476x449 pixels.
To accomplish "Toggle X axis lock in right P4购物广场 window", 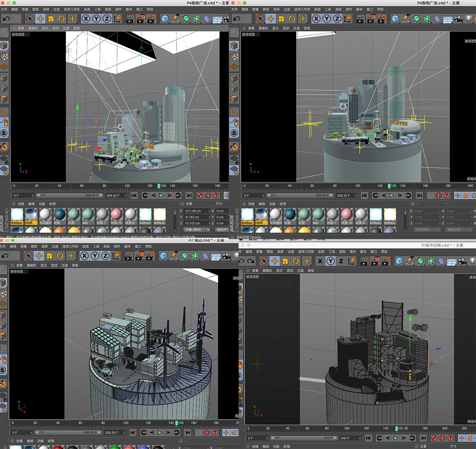I will (317, 19).
